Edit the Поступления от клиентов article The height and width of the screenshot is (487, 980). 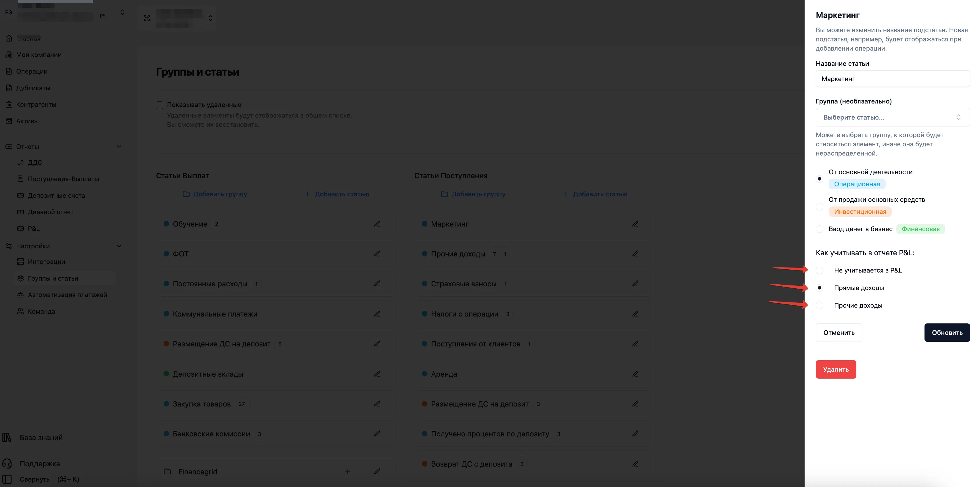coord(635,344)
